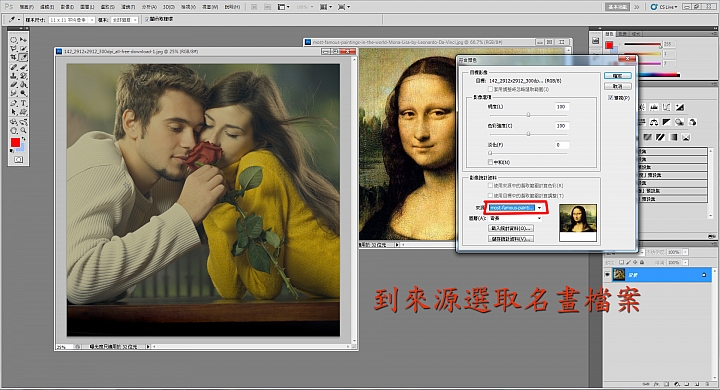Click the 基本功能 workspace button
Viewport: 720px width, 390px height.
click(617, 7)
